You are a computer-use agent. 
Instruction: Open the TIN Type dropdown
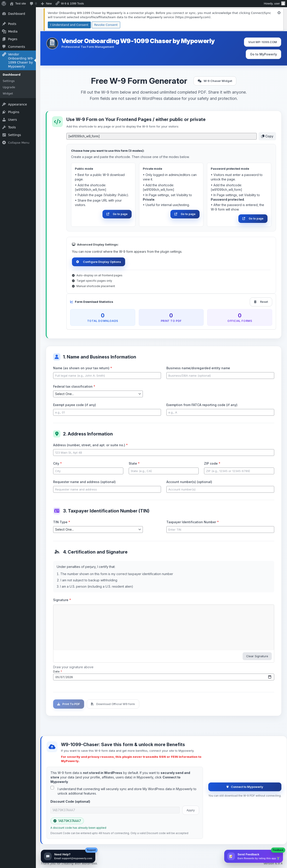pyautogui.click(x=98, y=529)
